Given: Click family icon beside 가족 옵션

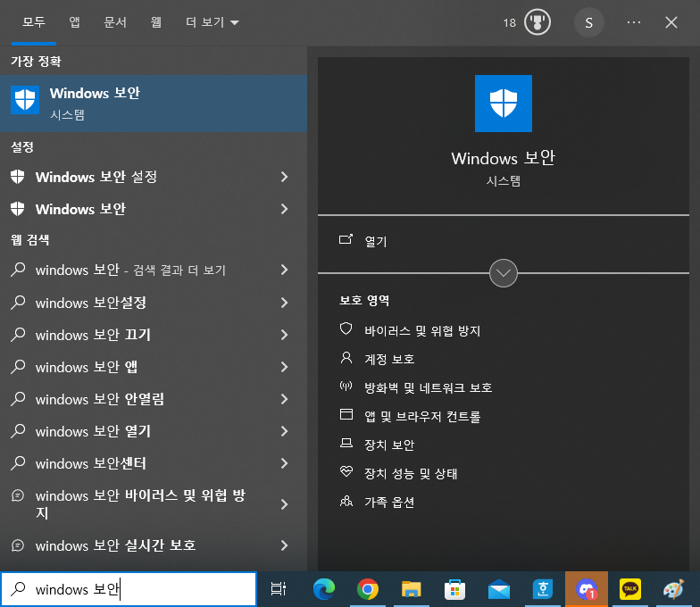Looking at the screenshot, I should [x=346, y=500].
